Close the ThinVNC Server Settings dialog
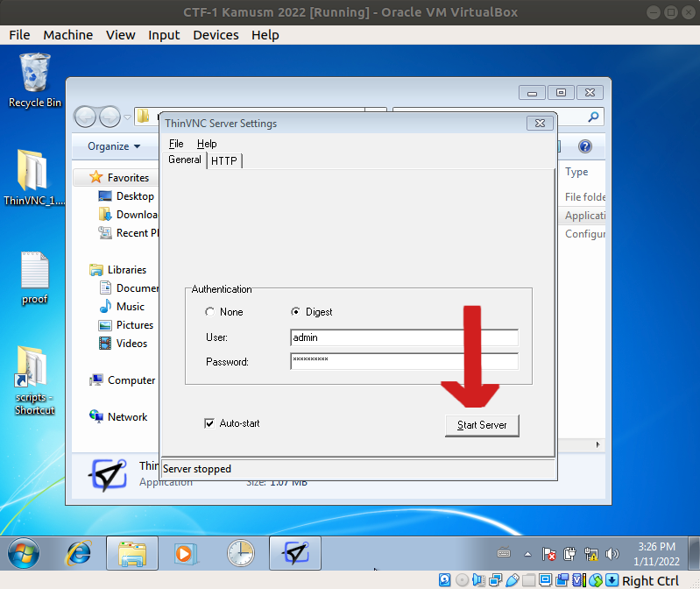 pos(540,124)
